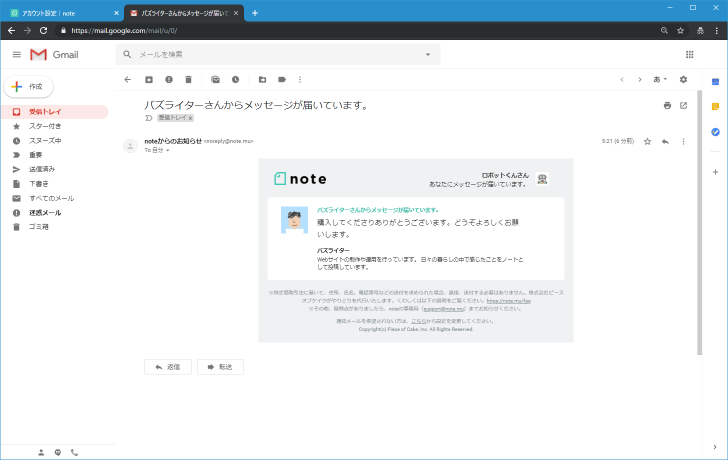Print this email conversation

pyautogui.click(x=667, y=105)
